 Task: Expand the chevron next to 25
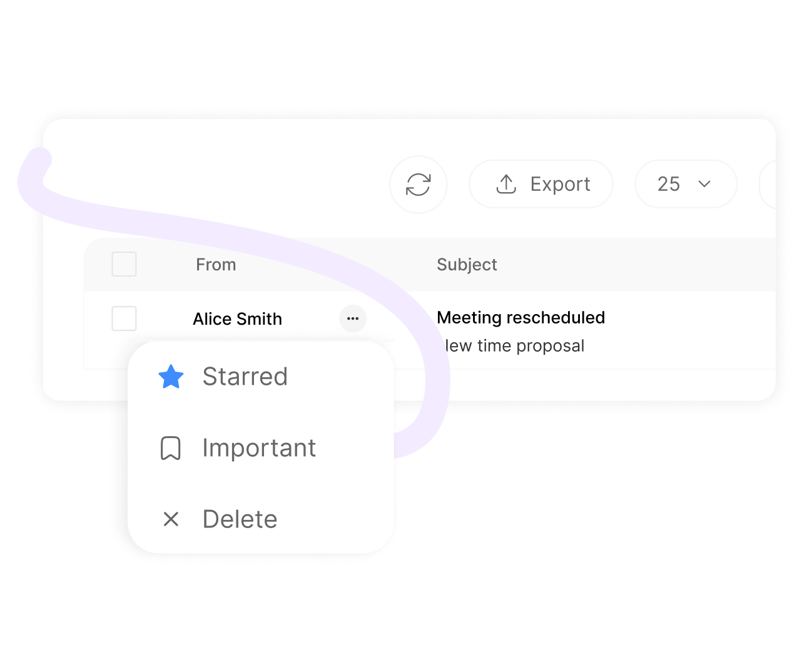click(704, 184)
